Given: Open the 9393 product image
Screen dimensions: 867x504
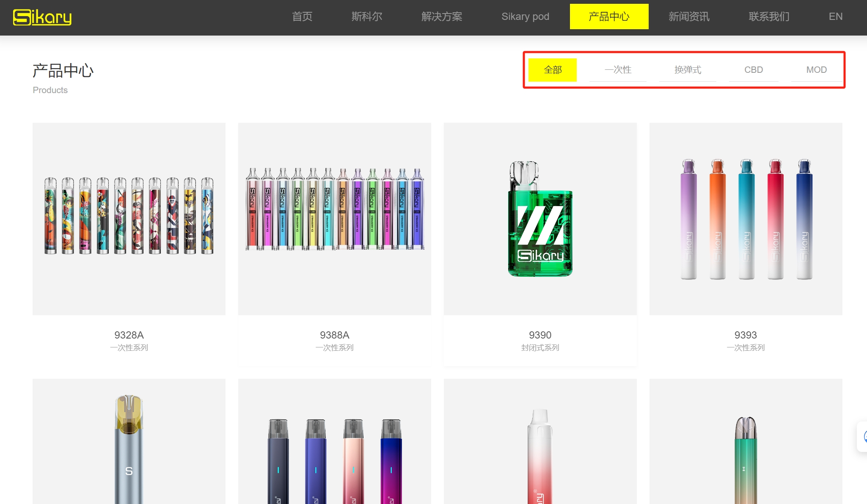Looking at the screenshot, I should coord(746,219).
